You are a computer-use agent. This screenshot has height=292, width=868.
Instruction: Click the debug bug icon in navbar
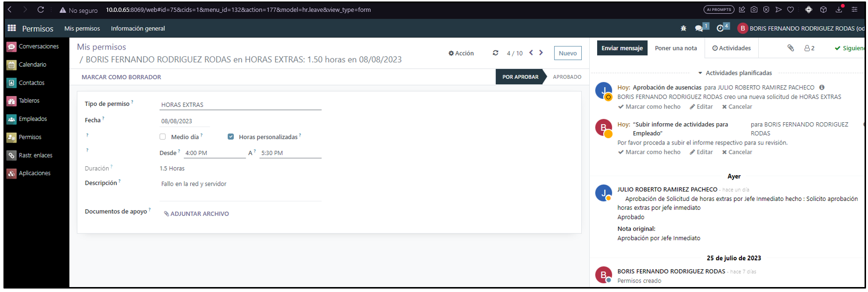point(683,29)
